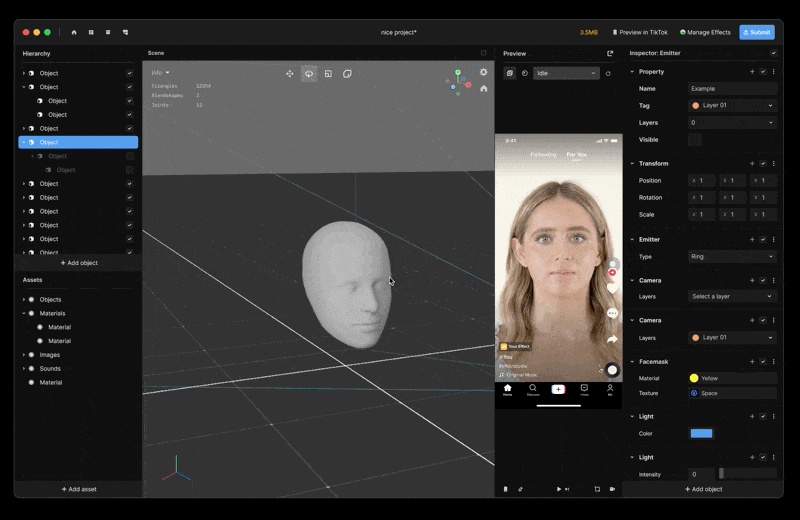Start recording with the video camera icon
The width and height of the screenshot is (800, 520).
612,489
